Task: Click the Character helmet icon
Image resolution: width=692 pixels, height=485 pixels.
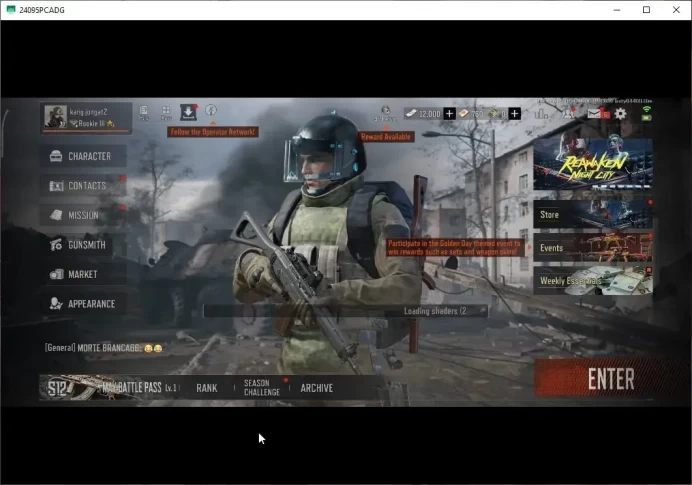Action: click(x=56, y=156)
